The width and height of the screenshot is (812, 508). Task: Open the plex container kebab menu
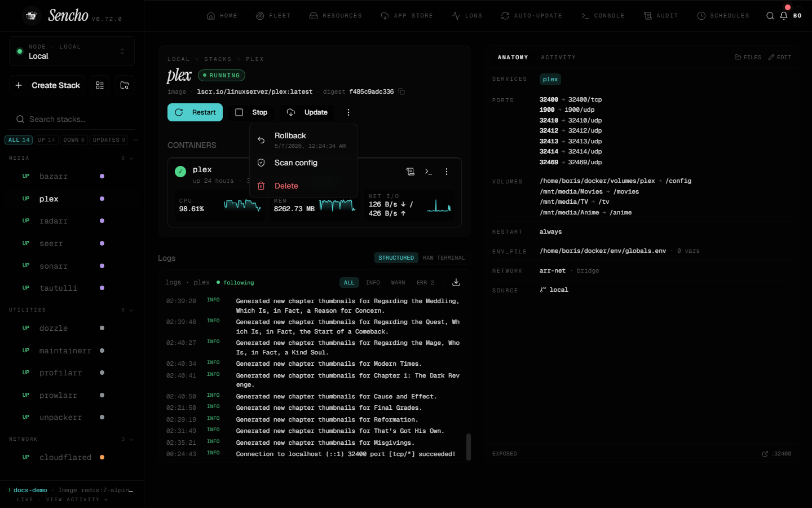click(447, 172)
